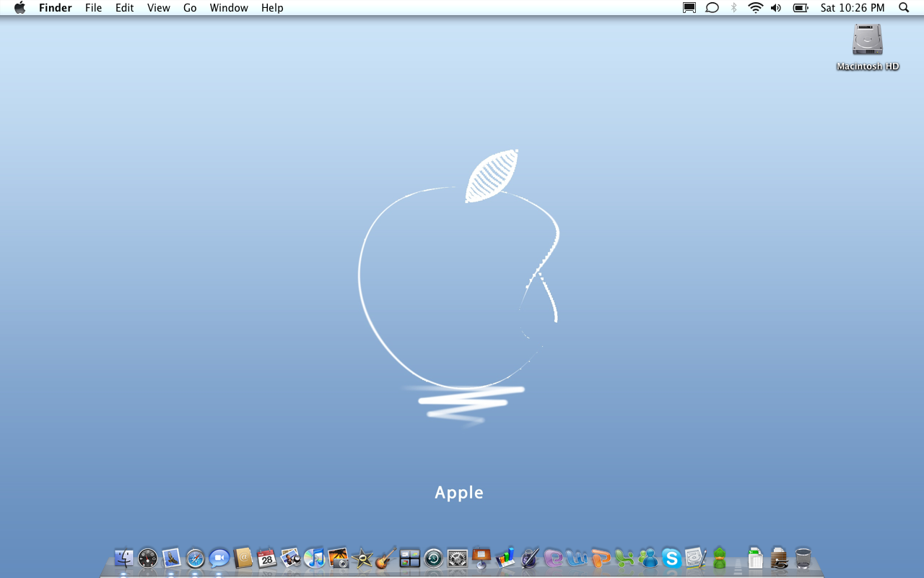Screen dimensions: 924x578
Task: Open the Apple menu
Action: (19, 8)
